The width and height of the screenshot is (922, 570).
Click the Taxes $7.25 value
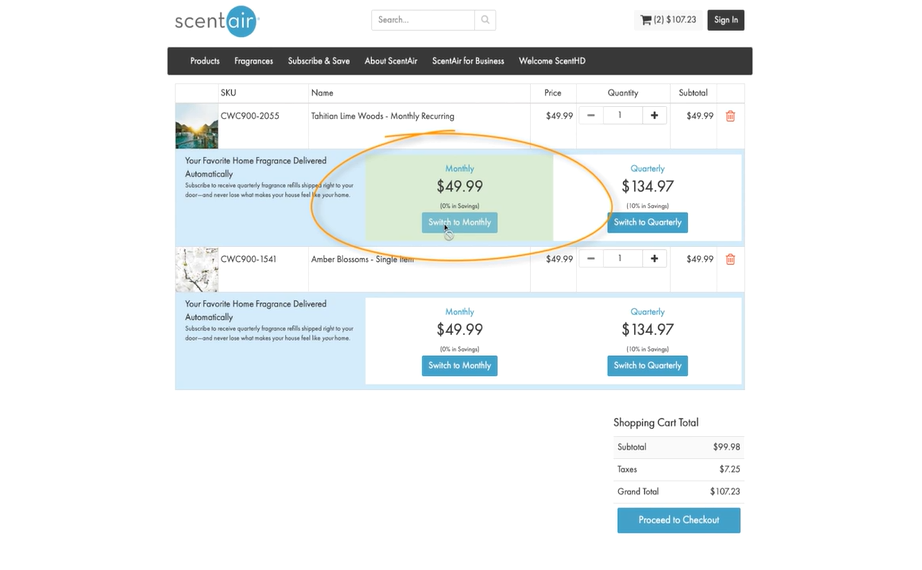tap(730, 469)
